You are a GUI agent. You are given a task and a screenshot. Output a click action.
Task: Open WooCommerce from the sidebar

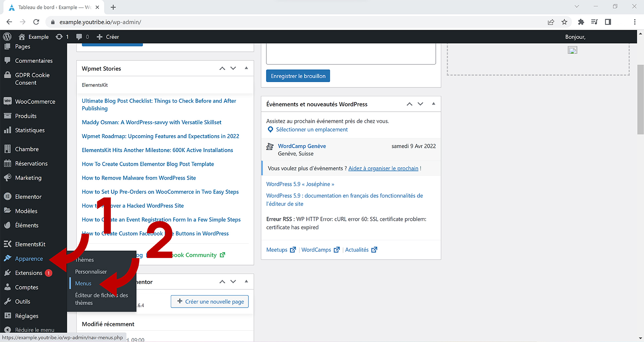pyautogui.click(x=35, y=101)
